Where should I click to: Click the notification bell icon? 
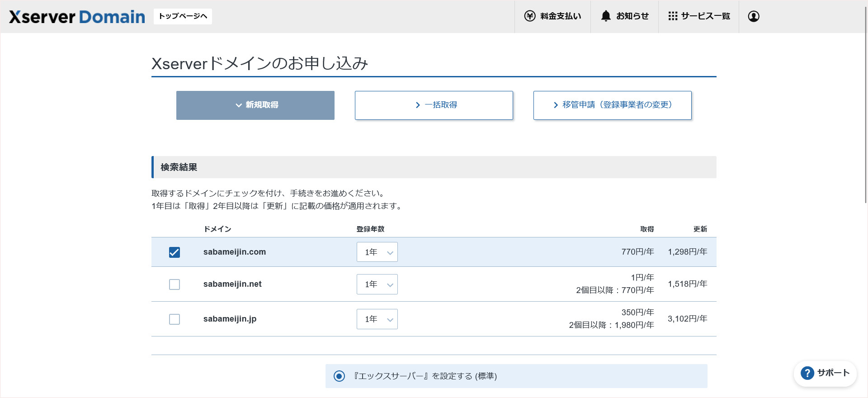click(606, 16)
